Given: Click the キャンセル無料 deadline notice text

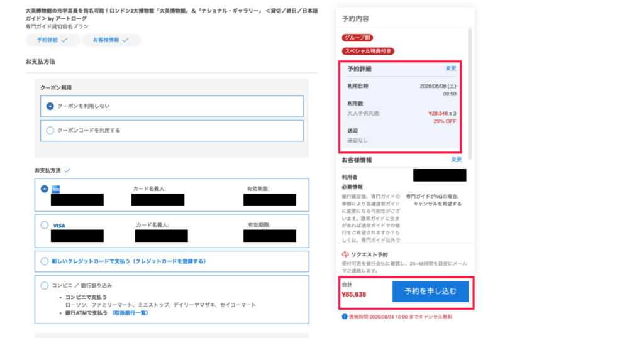Looking at the screenshot, I should pos(401,317).
